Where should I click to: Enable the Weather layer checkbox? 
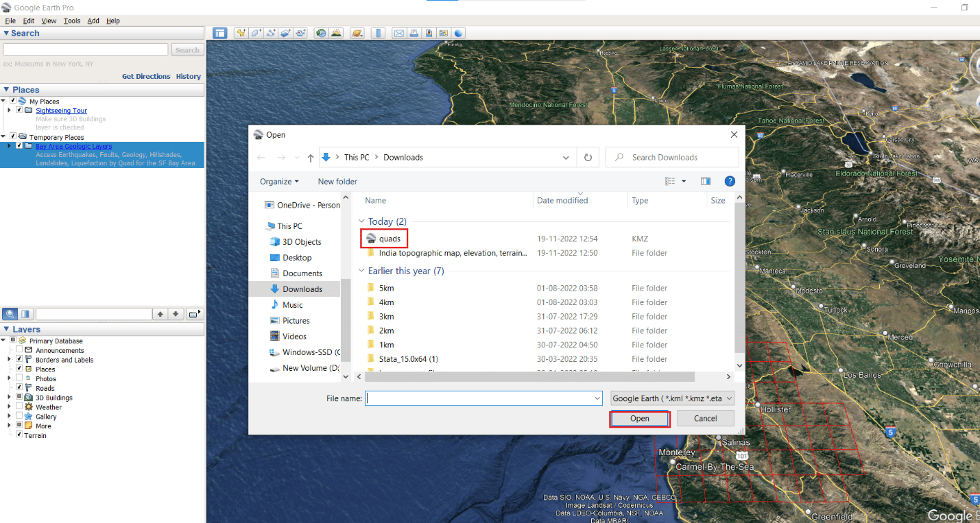(x=19, y=406)
